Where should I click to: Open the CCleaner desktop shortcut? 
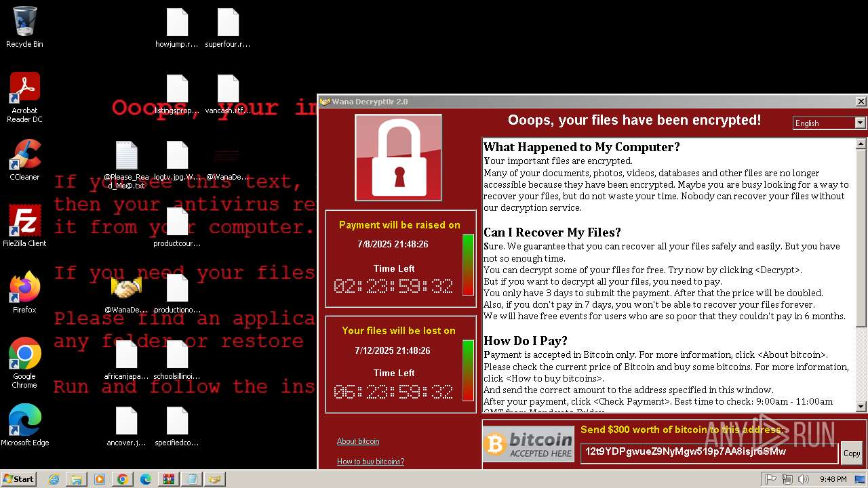coord(24,160)
